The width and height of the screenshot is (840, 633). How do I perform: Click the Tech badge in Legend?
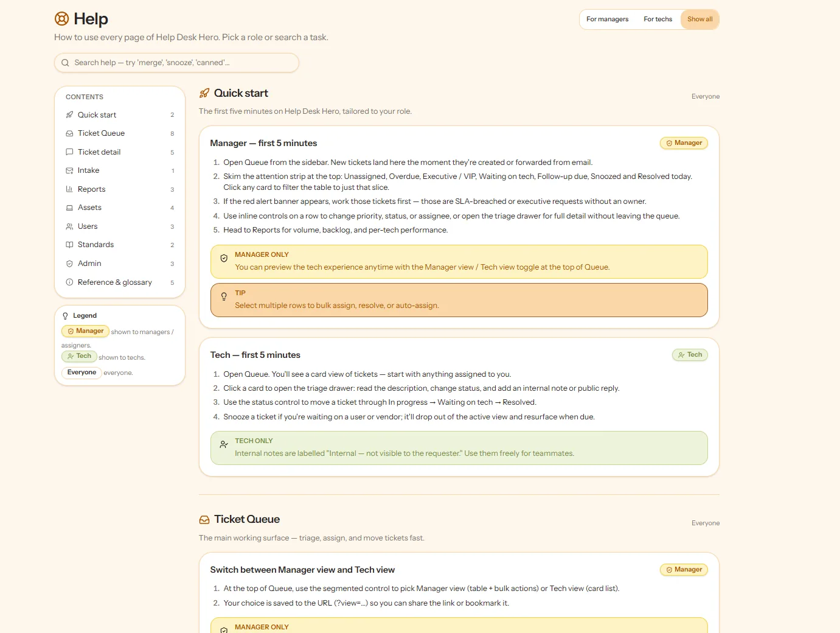(79, 357)
